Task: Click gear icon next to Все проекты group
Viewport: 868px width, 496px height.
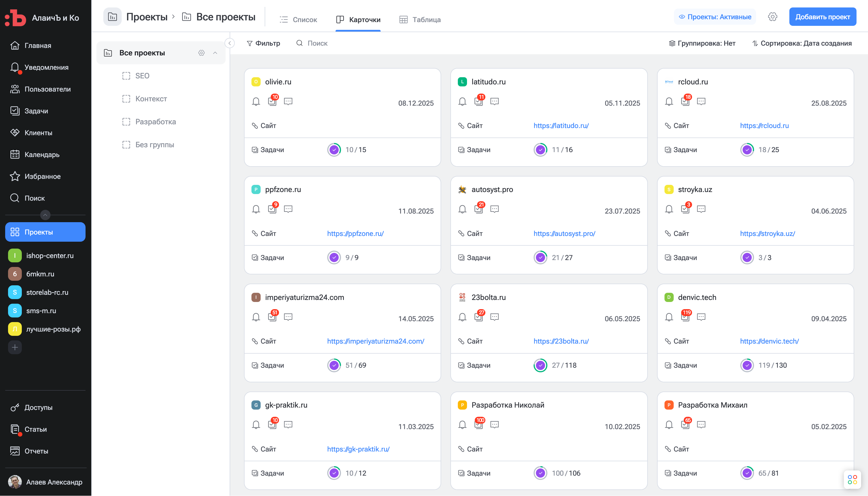Action: pos(201,53)
